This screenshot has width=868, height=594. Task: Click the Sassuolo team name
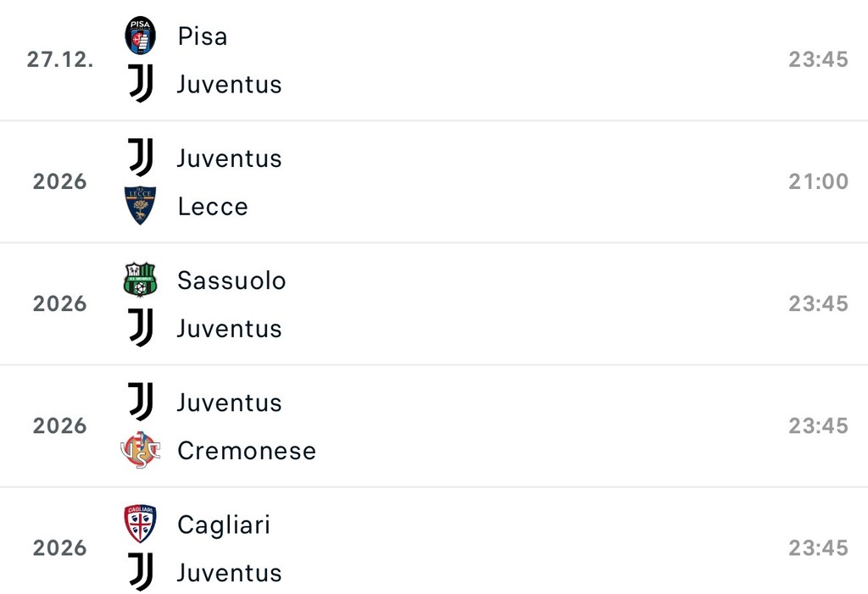[x=231, y=280]
